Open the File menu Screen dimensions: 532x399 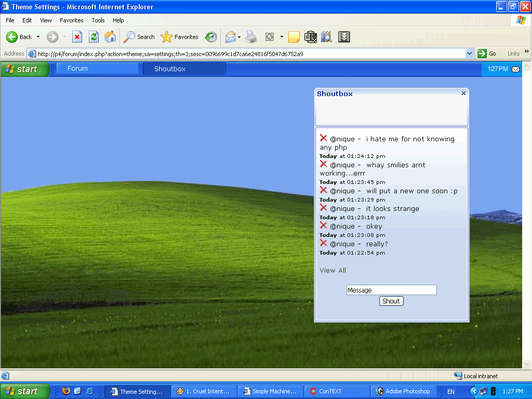click(x=10, y=20)
